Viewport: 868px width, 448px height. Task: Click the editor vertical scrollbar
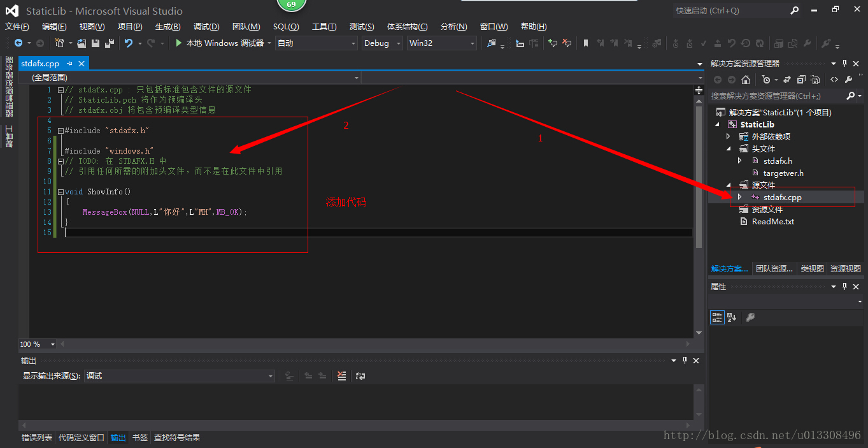(x=699, y=212)
